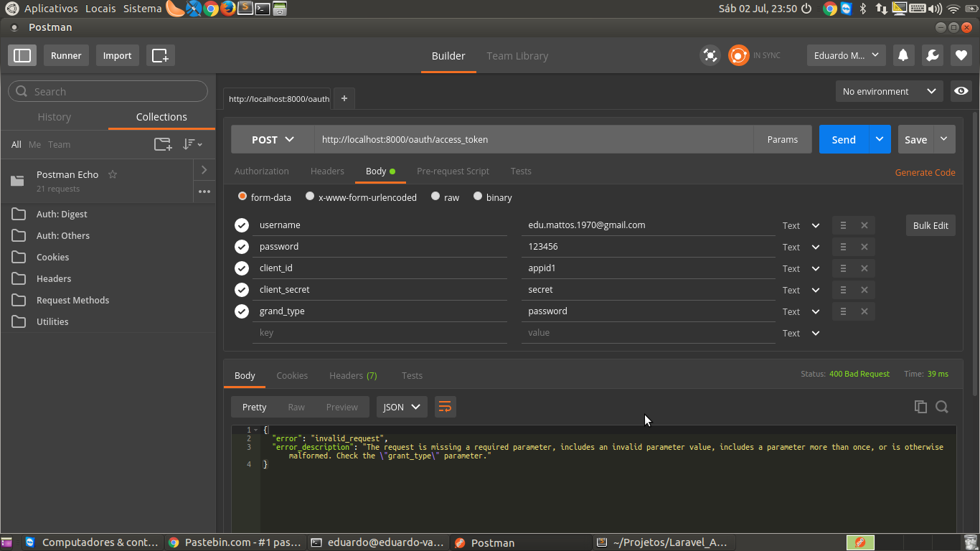The width and height of the screenshot is (980, 551).
Task: Open Send button dropdown arrow
Action: [880, 139]
